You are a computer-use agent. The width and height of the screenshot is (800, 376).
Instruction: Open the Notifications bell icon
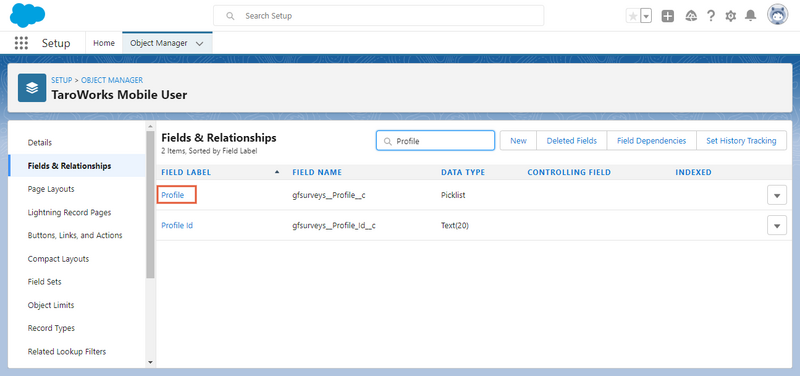pos(751,16)
